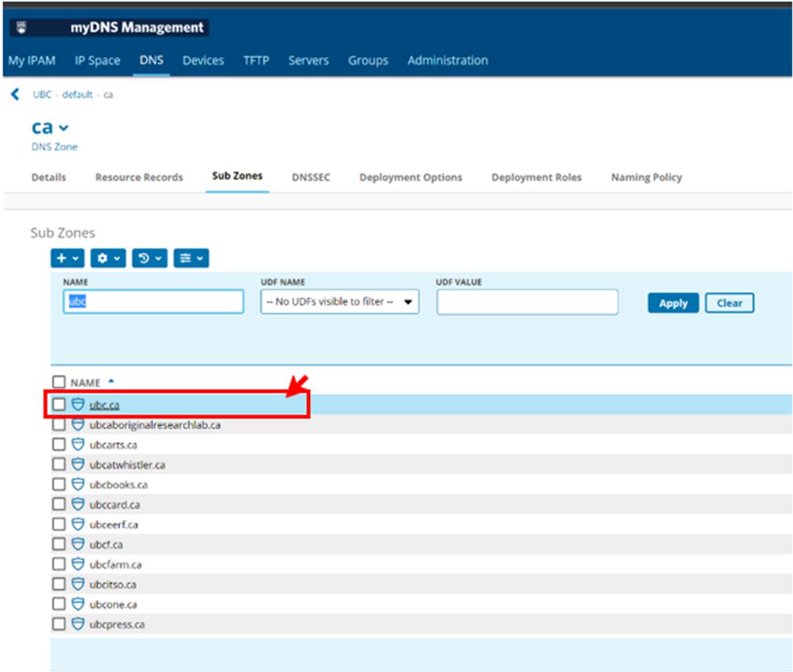This screenshot has height=672, width=793.
Task: Open the plus add-item toolbar button
Action: coord(67,259)
